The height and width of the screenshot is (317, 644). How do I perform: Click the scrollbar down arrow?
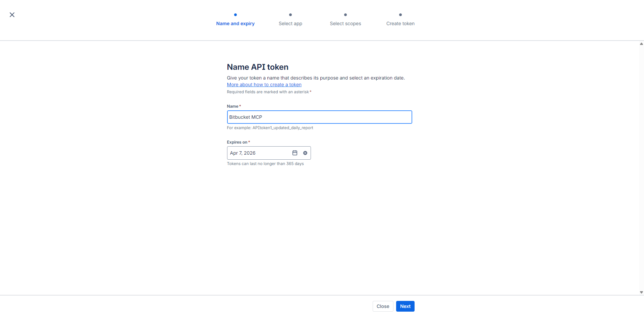641,292
